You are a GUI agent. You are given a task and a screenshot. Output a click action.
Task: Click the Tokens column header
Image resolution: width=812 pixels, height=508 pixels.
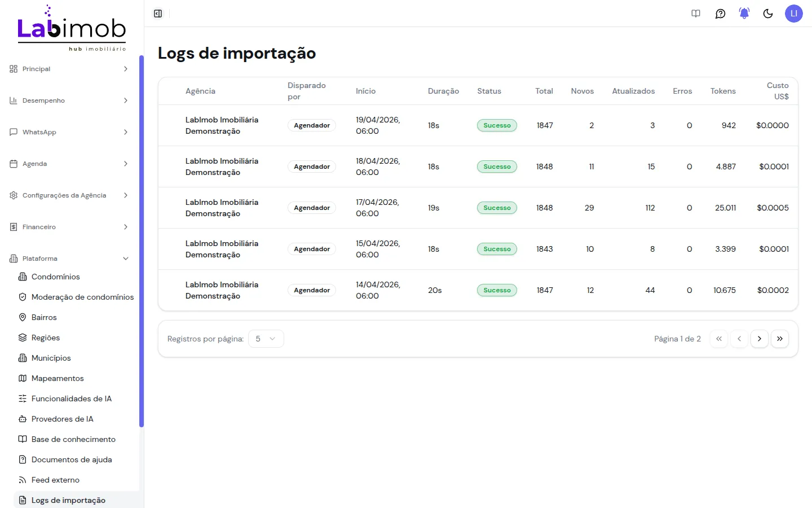[x=723, y=91]
